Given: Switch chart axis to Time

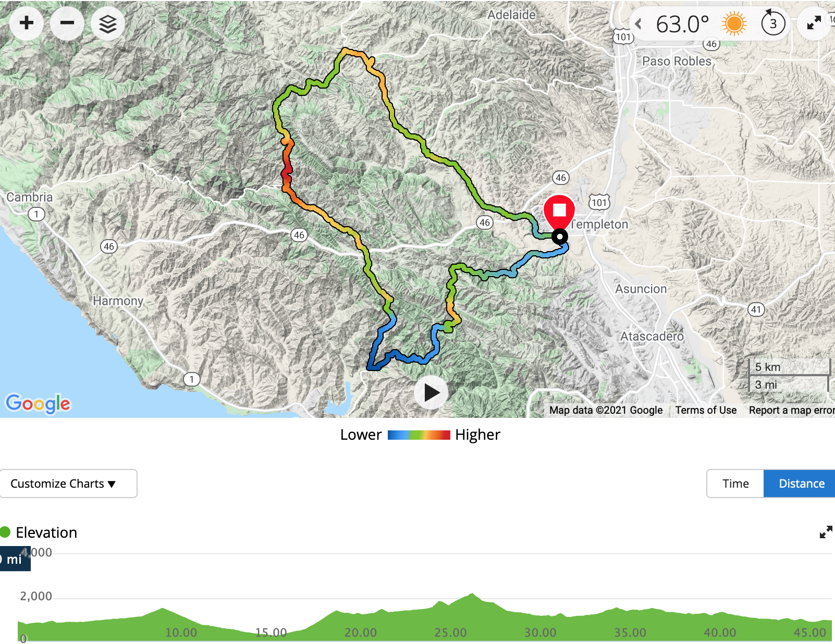Looking at the screenshot, I should (735, 484).
